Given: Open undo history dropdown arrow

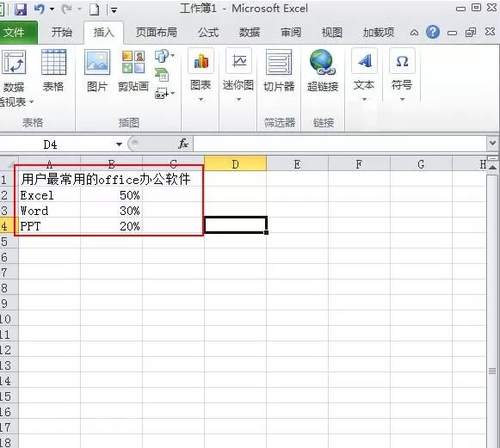Looking at the screenshot, I should [x=52, y=9].
